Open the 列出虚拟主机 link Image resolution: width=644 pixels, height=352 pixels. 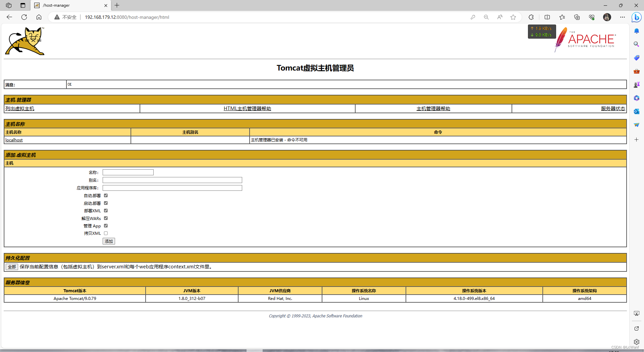(x=20, y=108)
